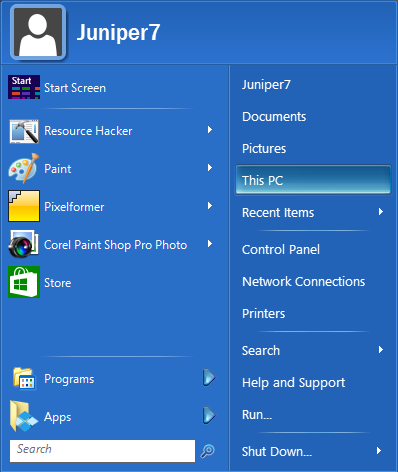398x472 pixels.
Task: Click the user account picture
Action: pos(38,32)
